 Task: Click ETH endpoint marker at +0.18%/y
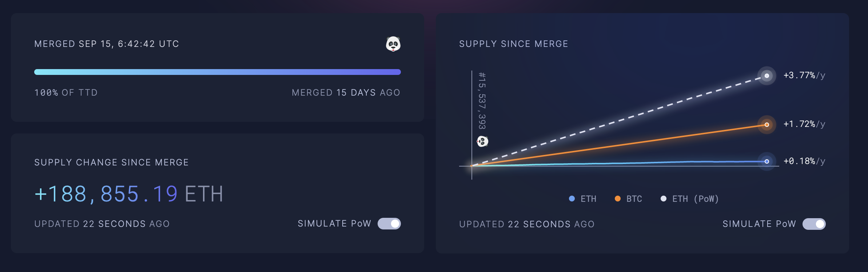point(767,161)
